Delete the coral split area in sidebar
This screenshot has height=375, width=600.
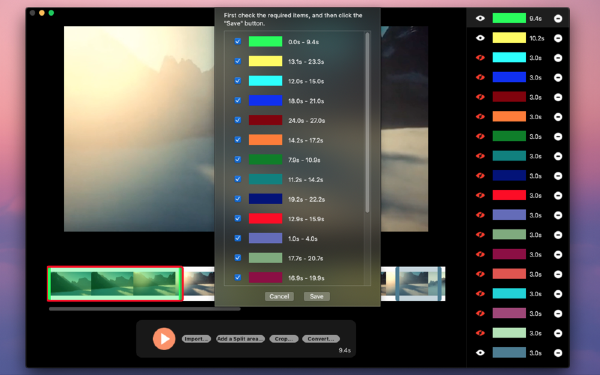click(x=558, y=274)
